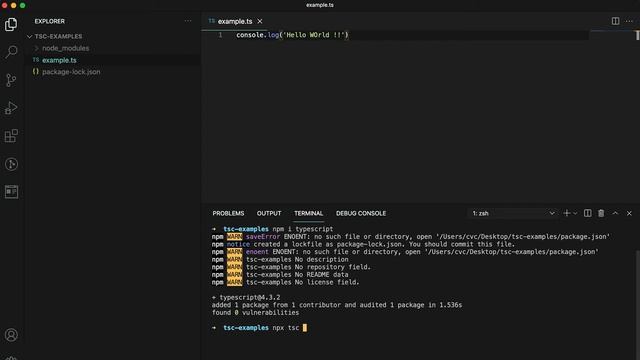Screen dimensions: 640x360
Task: Switch to the DEBUG CONSOLE tab
Action: 361,213
